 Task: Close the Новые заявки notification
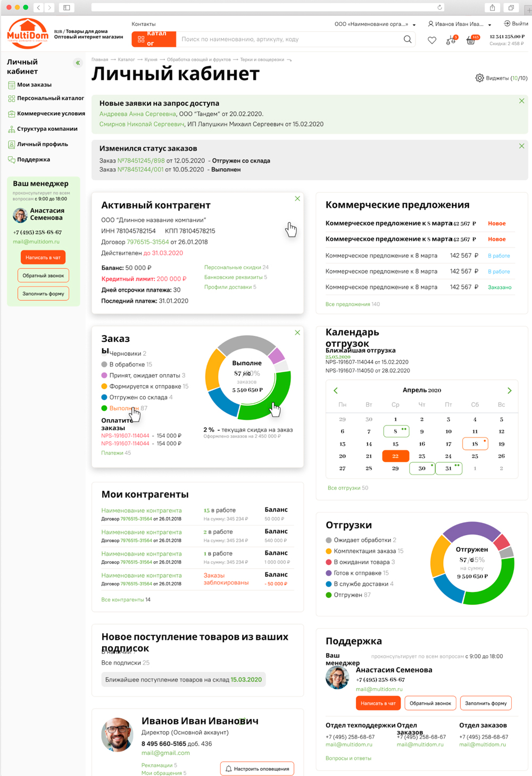(x=521, y=101)
